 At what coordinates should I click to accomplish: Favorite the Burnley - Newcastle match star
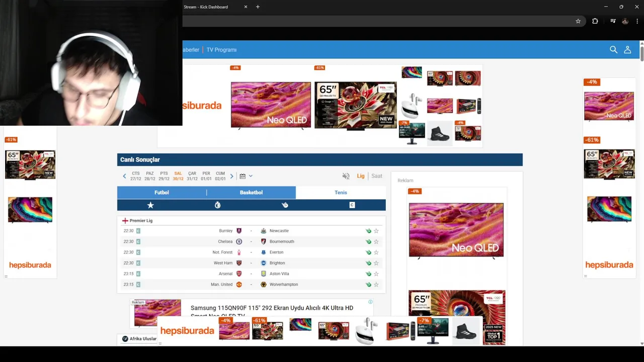tap(376, 231)
